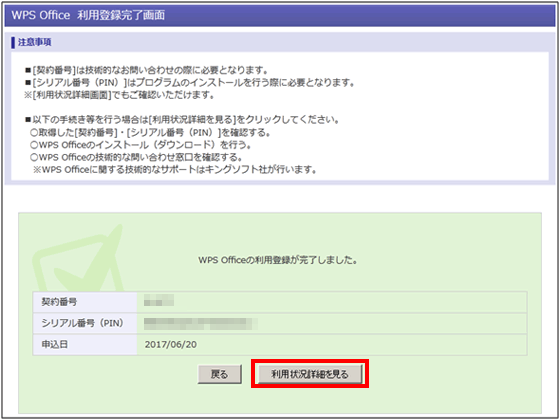Click the line 以下の手続き等を行う場合は
Image resolution: width=560 pixels, height=420 pixels.
[182, 120]
